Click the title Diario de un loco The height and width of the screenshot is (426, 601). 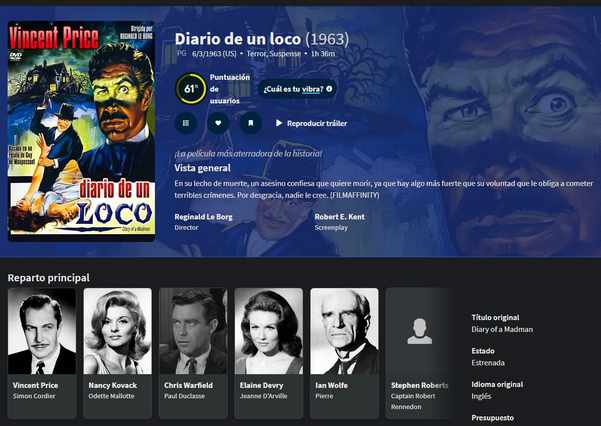(x=238, y=39)
